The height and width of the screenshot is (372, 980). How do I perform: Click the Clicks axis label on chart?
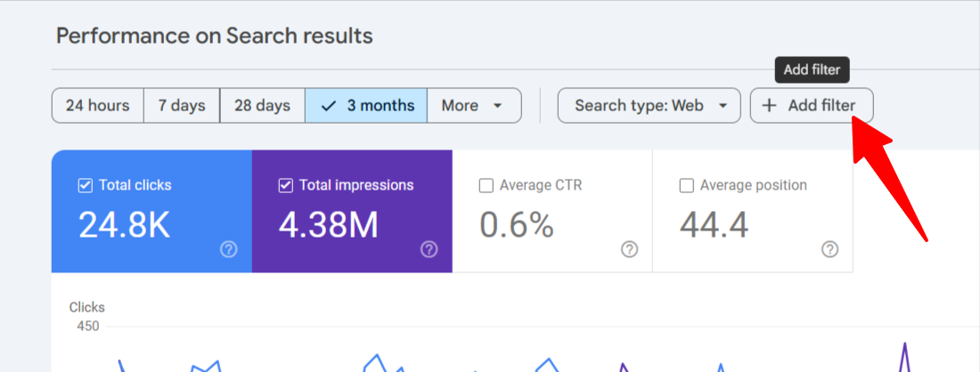point(87,307)
